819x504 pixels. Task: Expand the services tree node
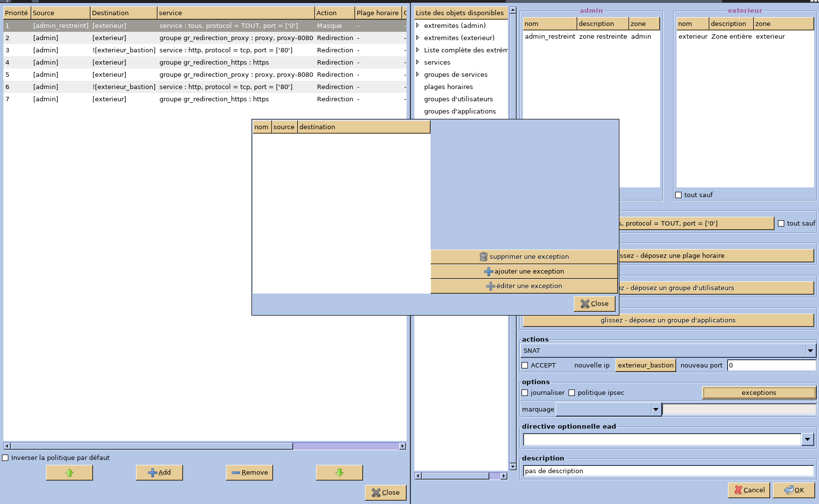pos(417,62)
